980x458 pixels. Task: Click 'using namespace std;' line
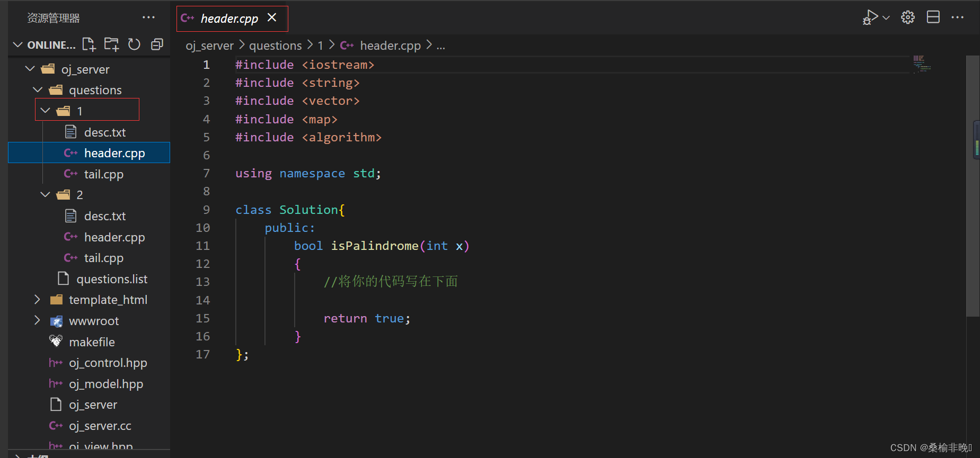pos(308,173)
